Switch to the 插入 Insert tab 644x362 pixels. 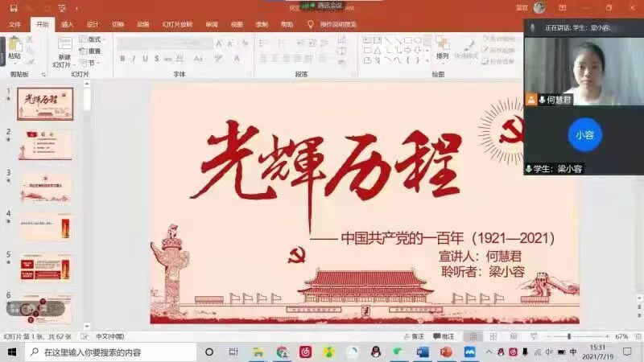click(68, 25)
